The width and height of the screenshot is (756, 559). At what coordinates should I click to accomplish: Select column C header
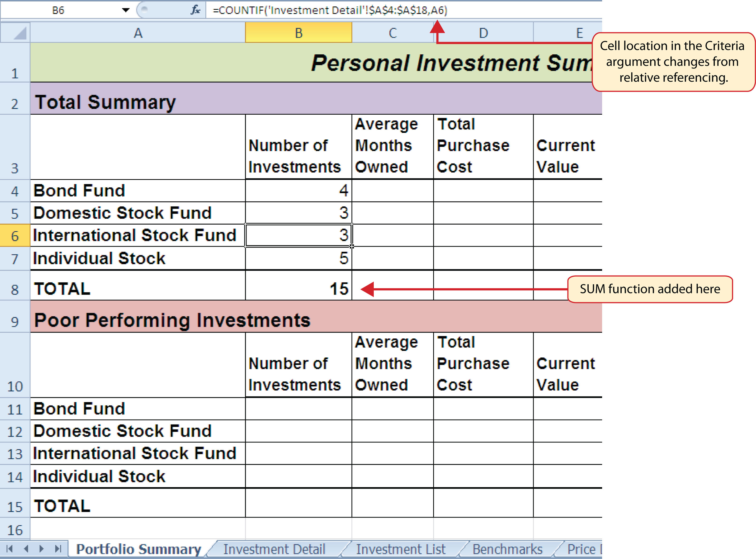coord(392,33)
